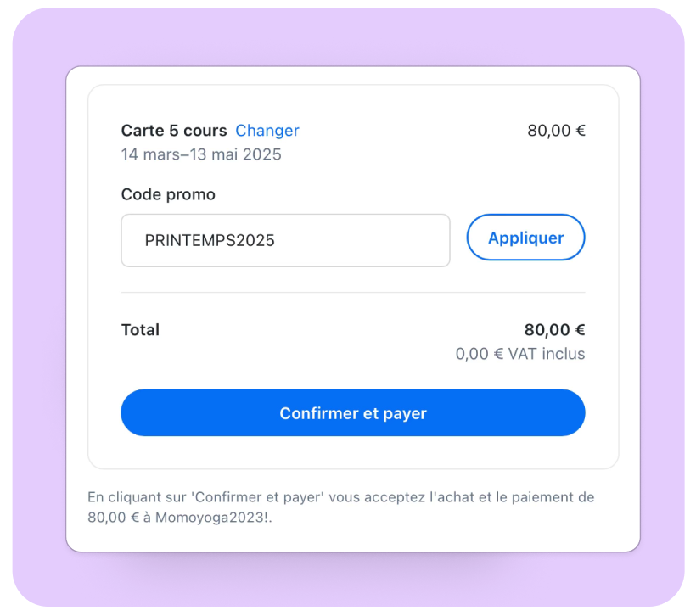This screenshot has width=696, height=616.
Task: Click the first line of the disclaimer
Action: point(341,497)
